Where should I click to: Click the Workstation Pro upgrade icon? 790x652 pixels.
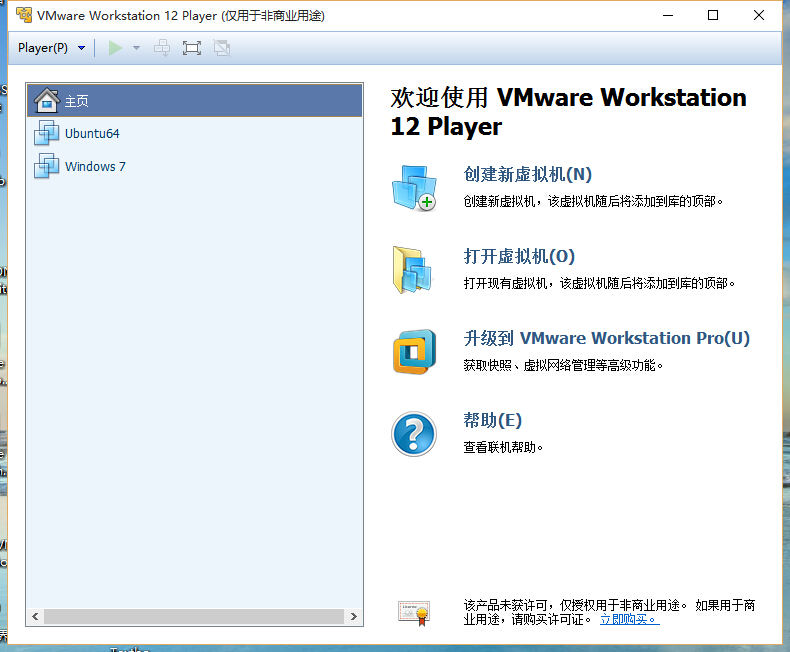pos(414,352)
